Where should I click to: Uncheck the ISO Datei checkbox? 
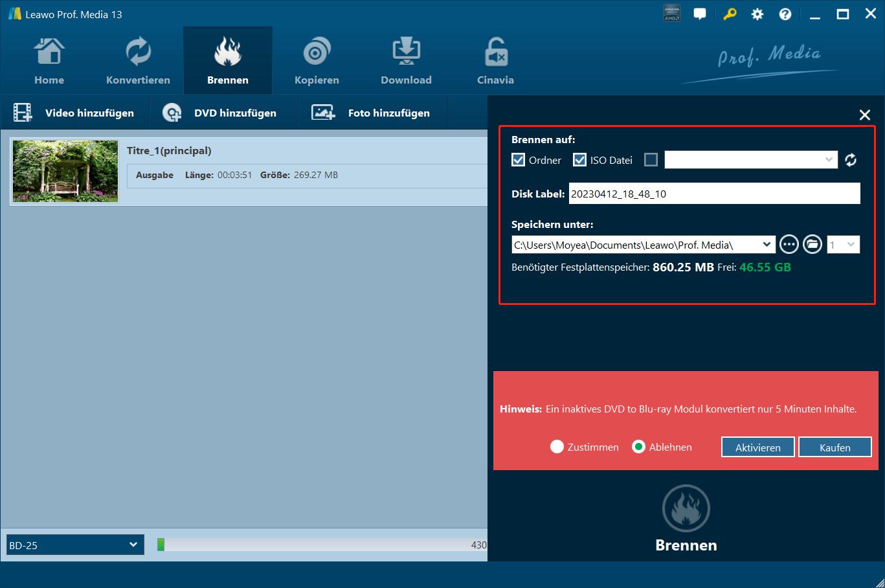579,160
